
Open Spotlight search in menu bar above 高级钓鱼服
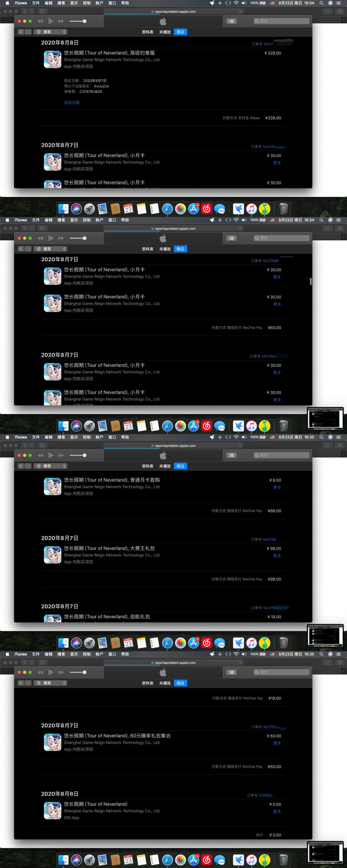pos(321,3)
